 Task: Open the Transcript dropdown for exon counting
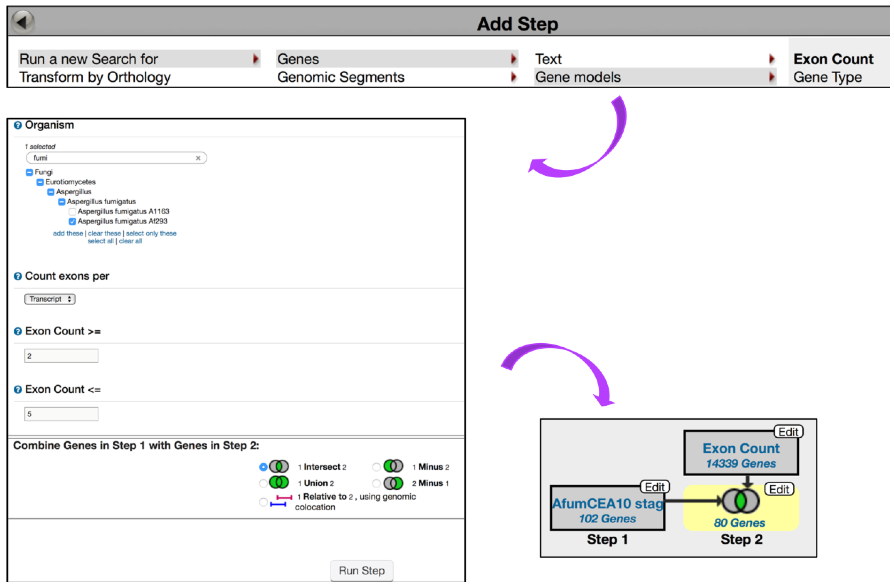(x=49, y=299)
